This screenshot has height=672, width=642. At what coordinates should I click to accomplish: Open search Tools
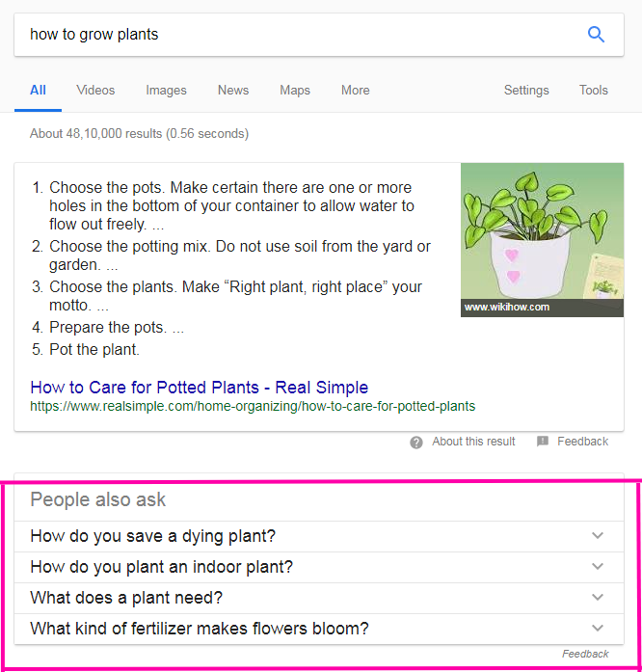[x=594, y=90]
